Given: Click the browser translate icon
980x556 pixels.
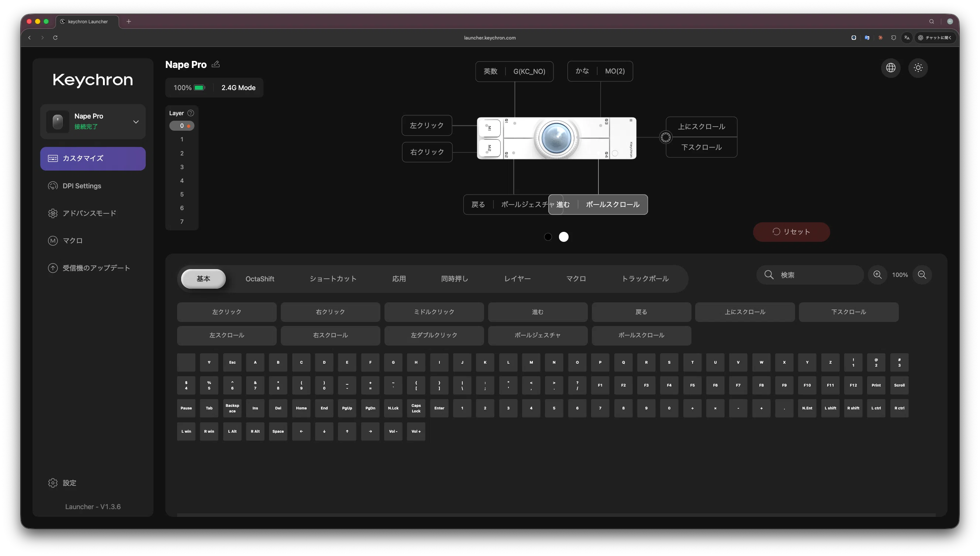Looking at the screenshot, I should click(x=907, y=37).
